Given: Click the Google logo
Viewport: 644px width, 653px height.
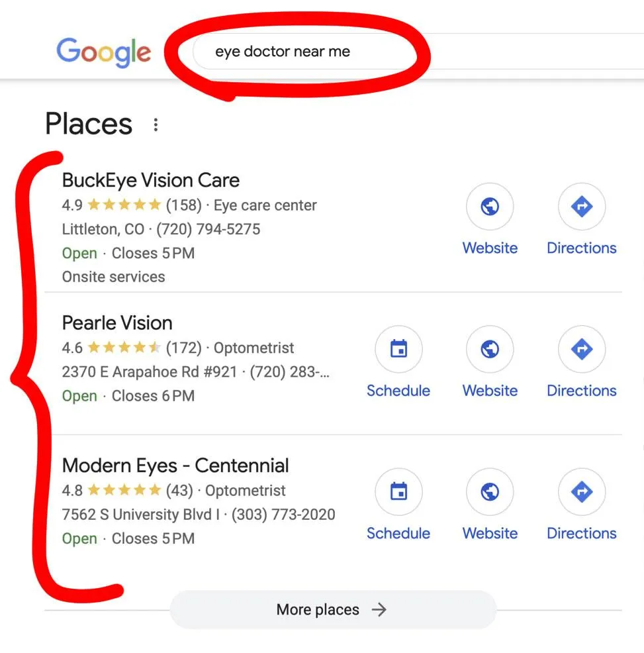Looking at the screenshot, I should pyautogui.click(x=104, y=52).
